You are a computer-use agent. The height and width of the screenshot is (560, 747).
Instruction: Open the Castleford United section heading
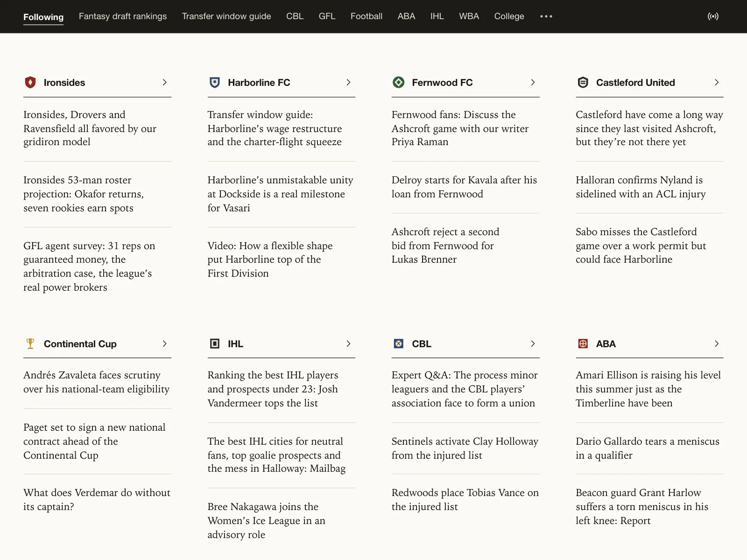tap(635, 83)
